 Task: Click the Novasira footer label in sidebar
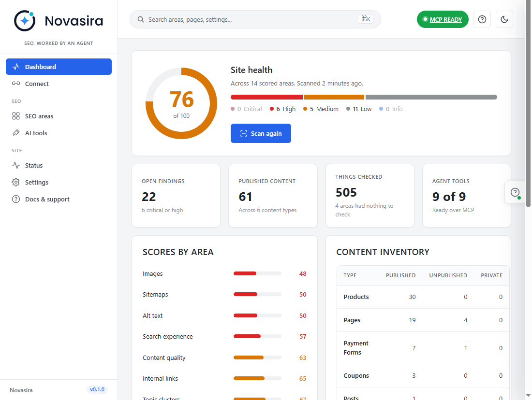[21, 390]
